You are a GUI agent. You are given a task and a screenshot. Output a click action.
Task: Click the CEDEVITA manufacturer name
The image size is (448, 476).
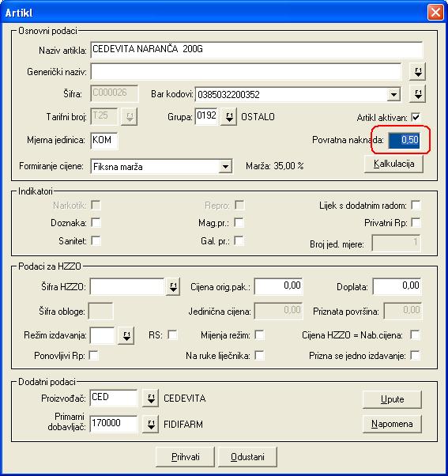pos(185,399)
